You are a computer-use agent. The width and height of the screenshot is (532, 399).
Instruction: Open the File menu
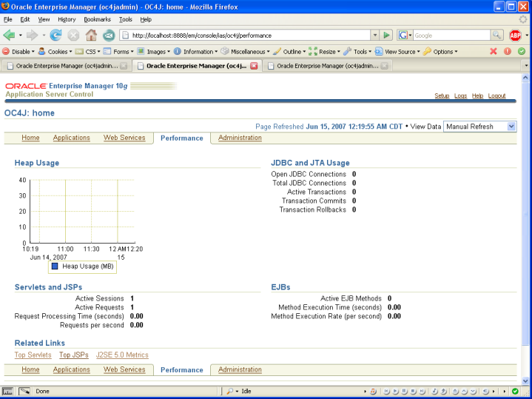8,19
